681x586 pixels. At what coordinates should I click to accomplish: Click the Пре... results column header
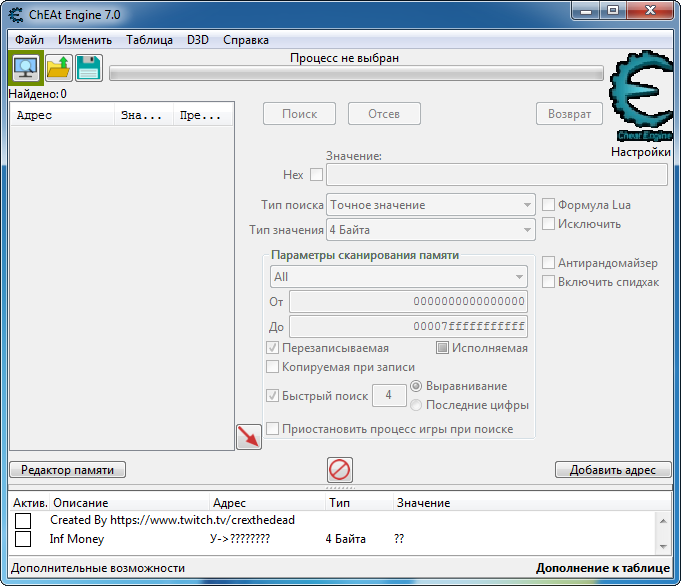[203, 116]
